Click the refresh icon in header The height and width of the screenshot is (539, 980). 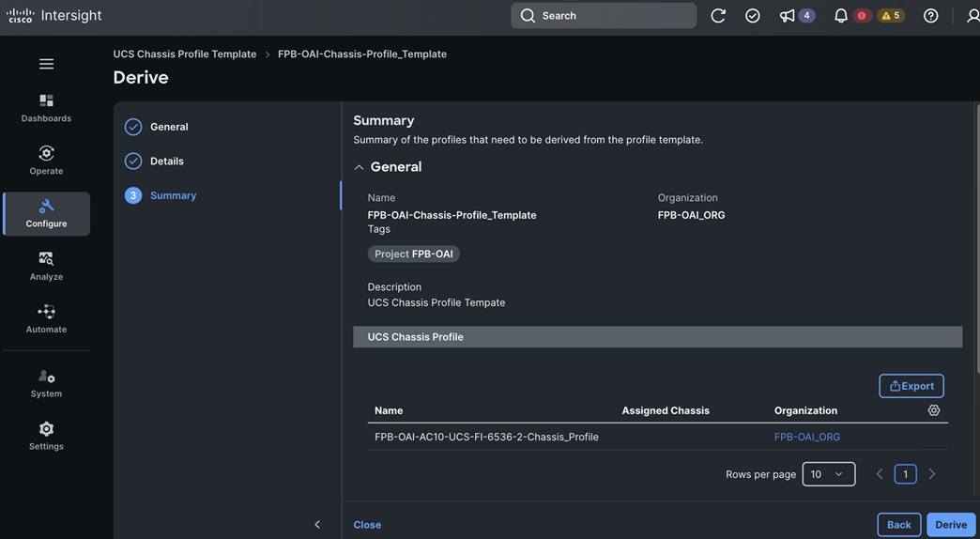pos(718,16)
